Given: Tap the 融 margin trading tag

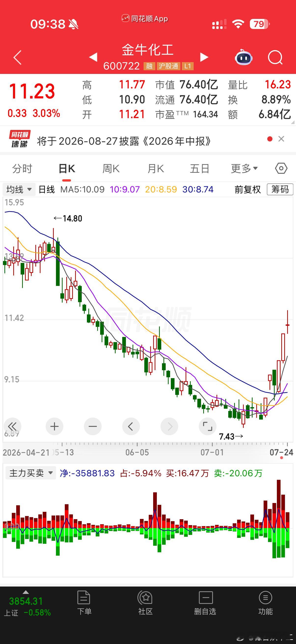Looking at the screenshot, I should pos(149,66).
